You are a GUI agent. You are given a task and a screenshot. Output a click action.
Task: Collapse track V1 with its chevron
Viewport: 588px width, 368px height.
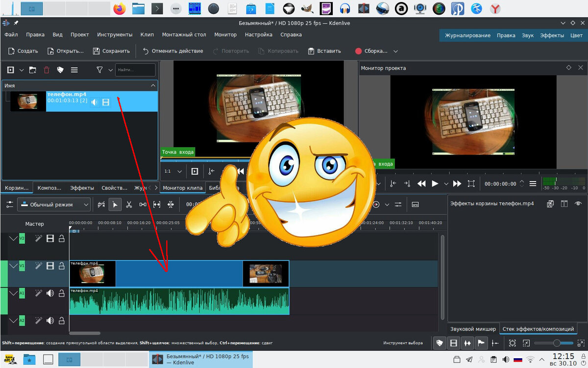pyautogui.click(x=13, y=266)
